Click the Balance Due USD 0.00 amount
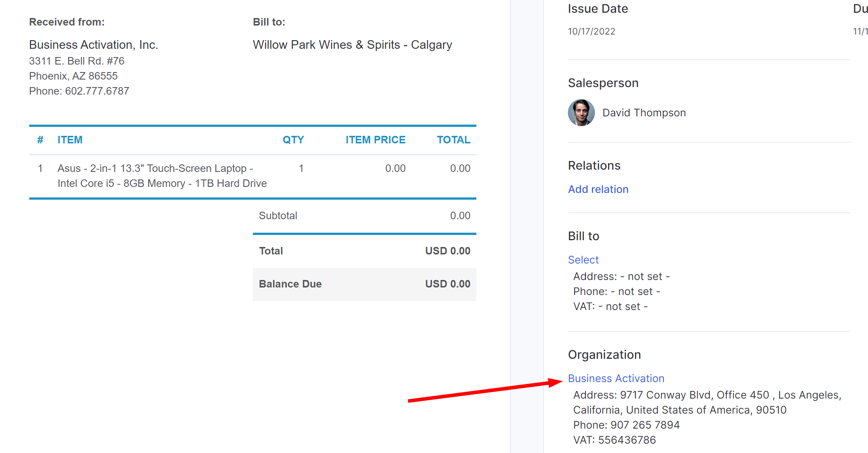This screenshot has height=453, width=868. 448,284
